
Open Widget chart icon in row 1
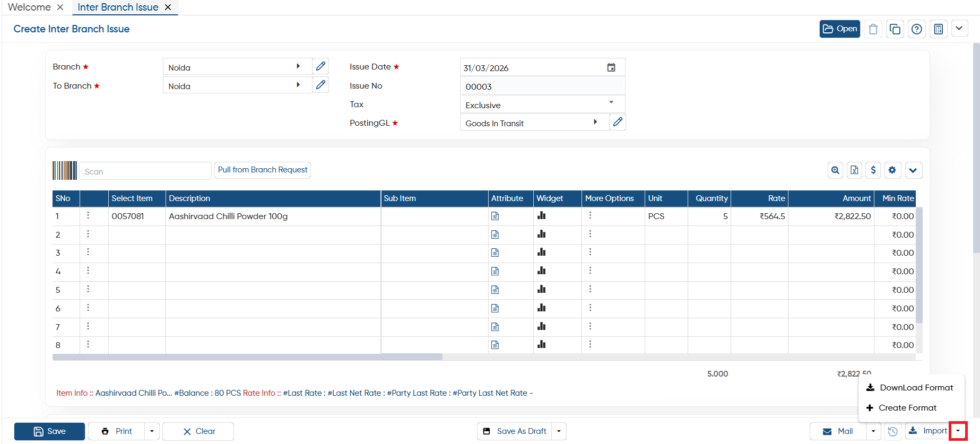click(x=541, y=215)
